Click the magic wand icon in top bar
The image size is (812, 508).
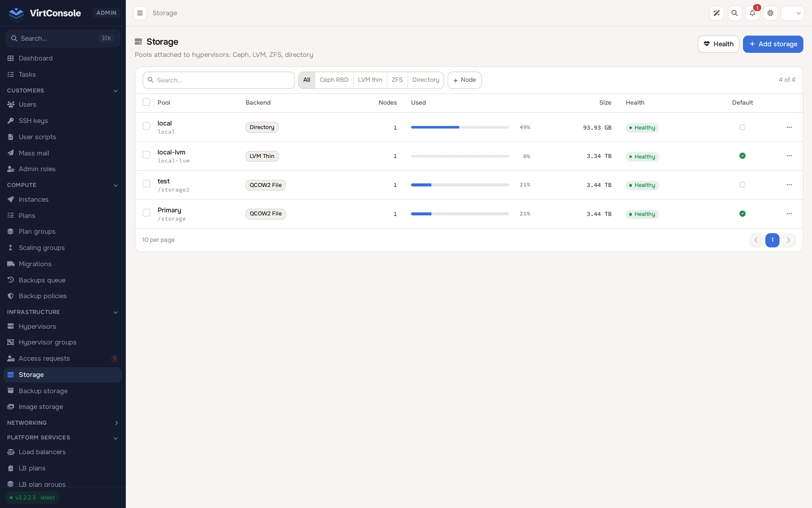pos(716,13)
